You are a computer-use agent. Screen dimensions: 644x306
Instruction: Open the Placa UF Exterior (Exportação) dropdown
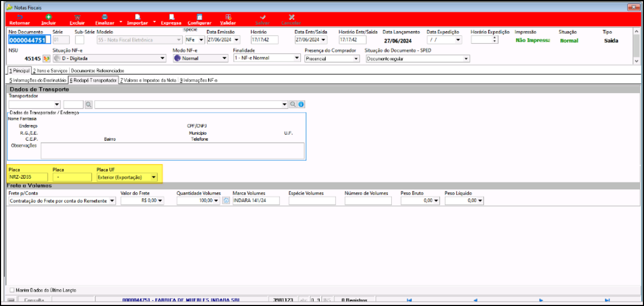(154, 177)
